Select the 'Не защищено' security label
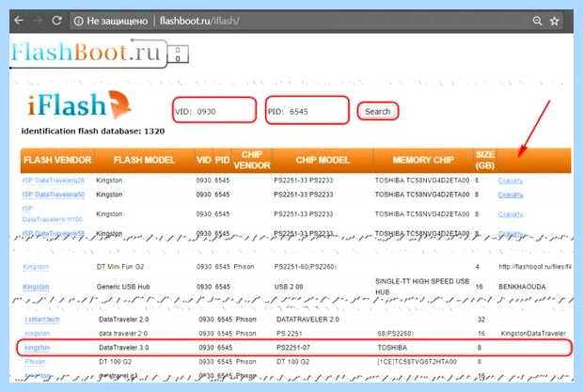This screenshot has width=583, height=392. (x=118, y=21)
